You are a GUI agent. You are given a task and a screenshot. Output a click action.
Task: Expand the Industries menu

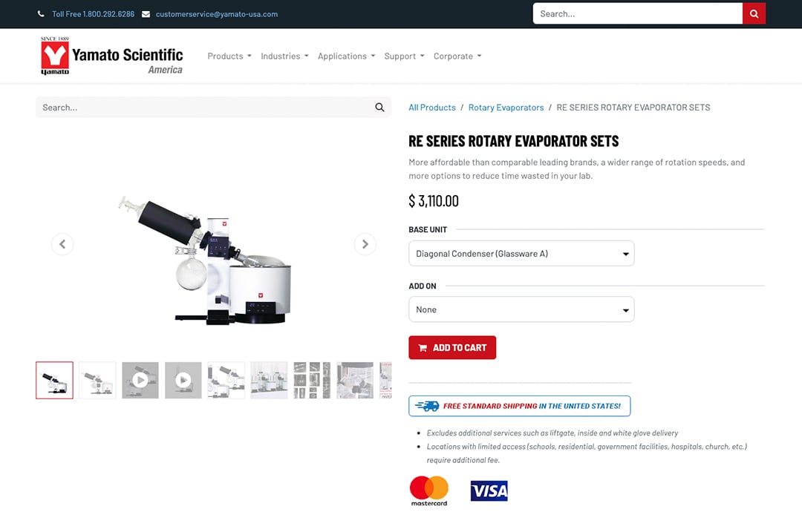tap(284, 56)
